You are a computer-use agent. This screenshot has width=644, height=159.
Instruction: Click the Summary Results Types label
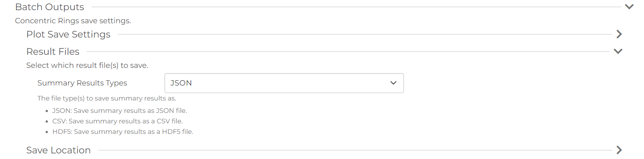tap(82, 83)
